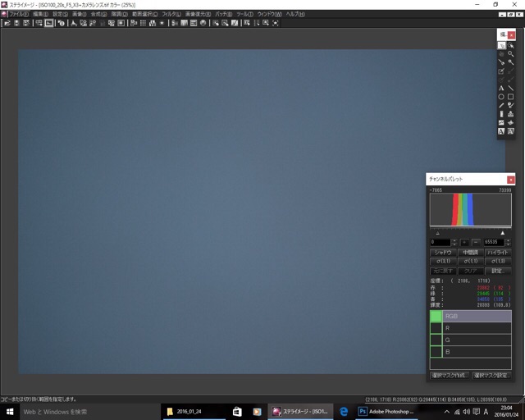Close the チャンネルパレット panel

pyautogui.click(x=511, y=180)
